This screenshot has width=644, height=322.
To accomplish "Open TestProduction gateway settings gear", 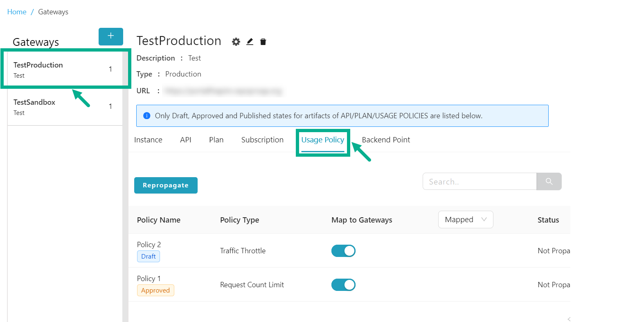I will [x=236, y=42].
